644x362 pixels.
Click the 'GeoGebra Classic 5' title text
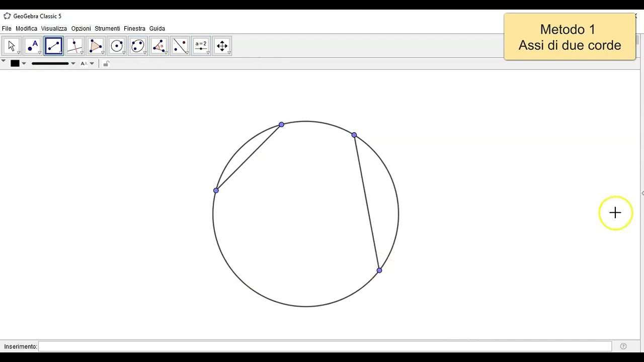pyautogui.click(x=37, y=16)
